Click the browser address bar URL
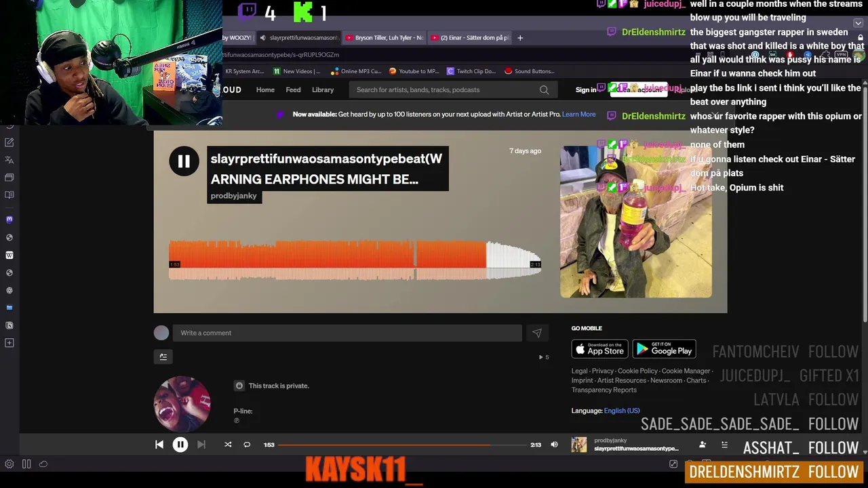 (281, 54)
